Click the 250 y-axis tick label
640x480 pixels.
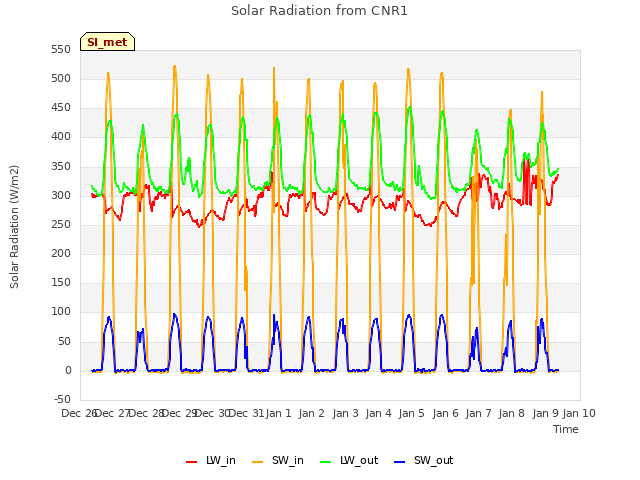point(61,224)
